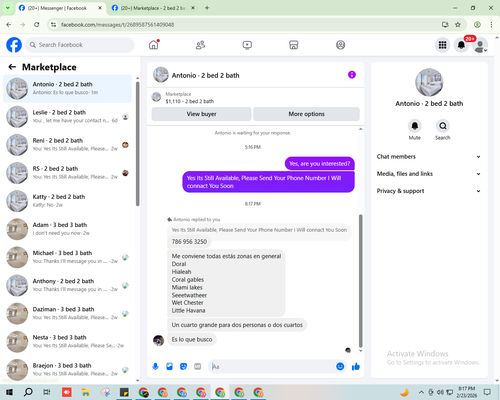
Task: Open the emoji picker in message box
Action: point(340,367)
